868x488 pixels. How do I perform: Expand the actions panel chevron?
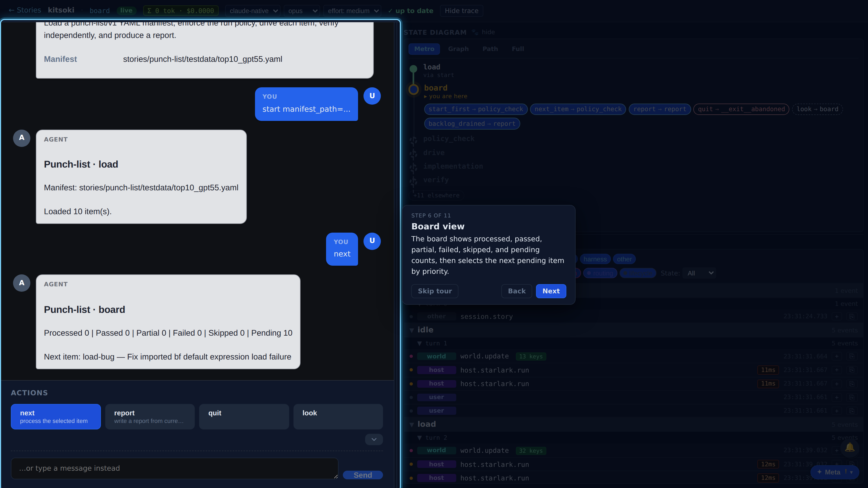374,439
